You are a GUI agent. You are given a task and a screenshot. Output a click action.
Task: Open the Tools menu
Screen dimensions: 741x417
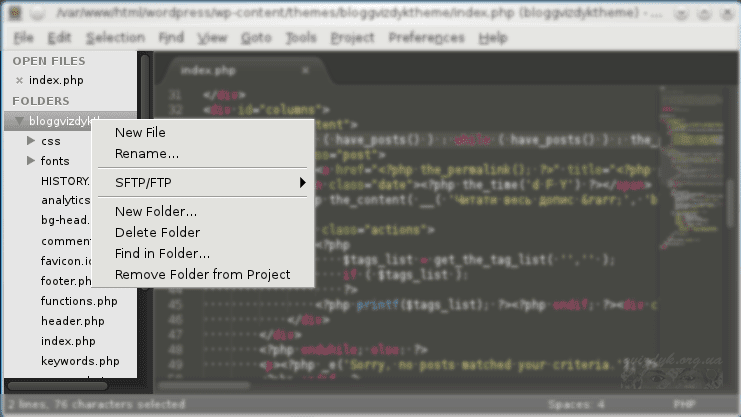(301, 37)
